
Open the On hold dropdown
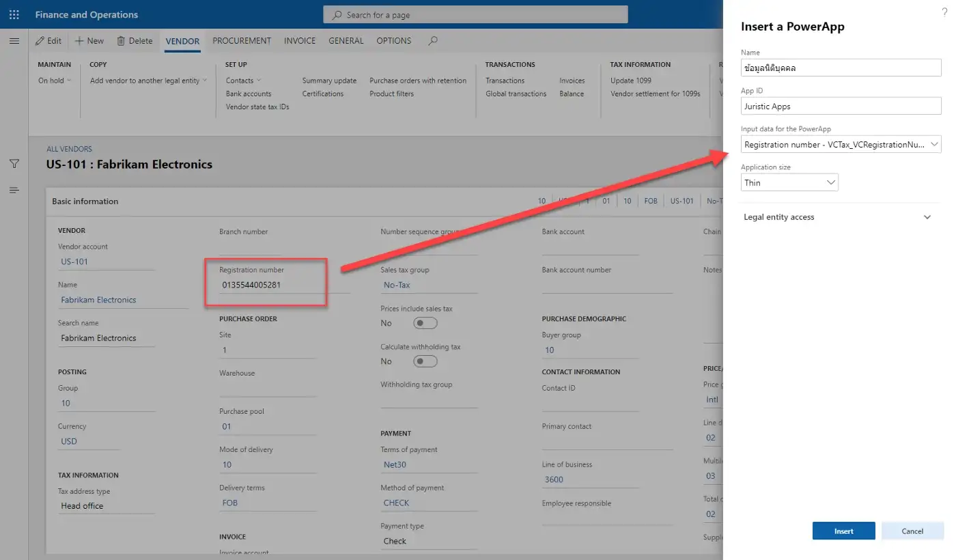tap(55, 81)
